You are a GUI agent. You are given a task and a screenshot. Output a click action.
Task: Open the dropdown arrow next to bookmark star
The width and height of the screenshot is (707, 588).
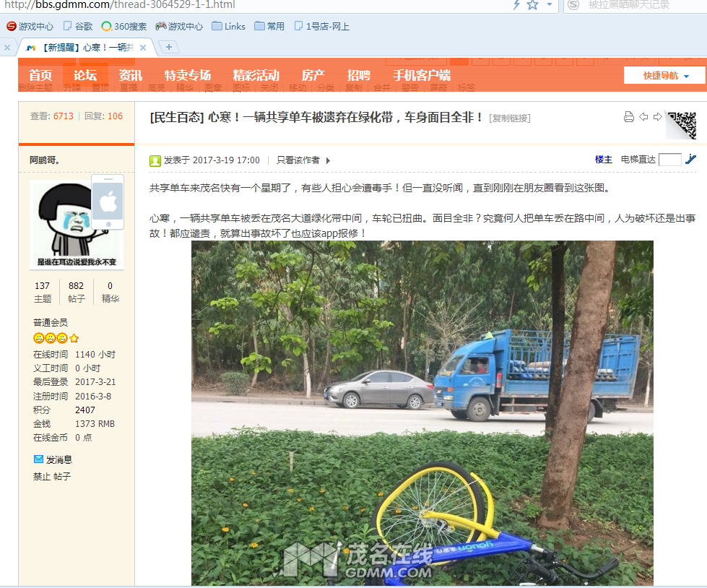click(549, 4)
